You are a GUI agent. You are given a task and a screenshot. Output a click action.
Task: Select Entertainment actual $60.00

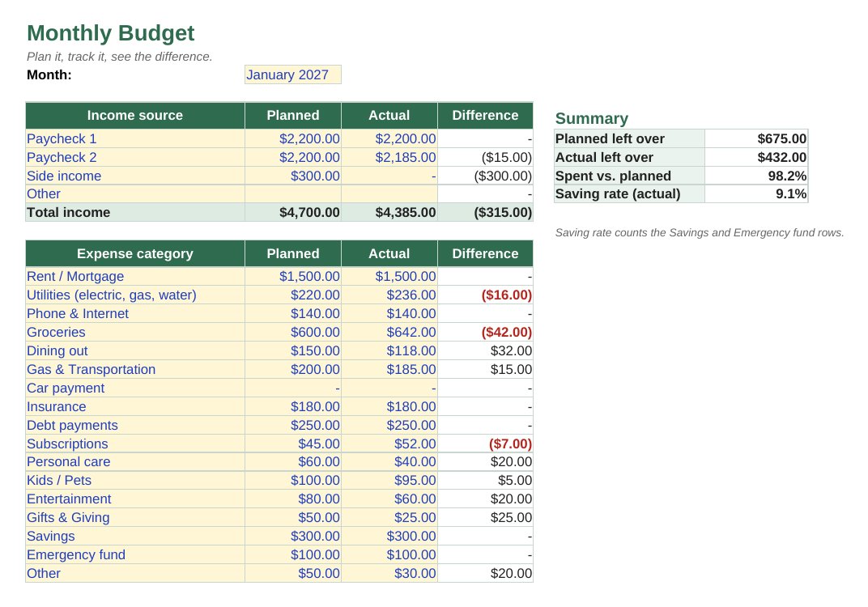(389, 499)
